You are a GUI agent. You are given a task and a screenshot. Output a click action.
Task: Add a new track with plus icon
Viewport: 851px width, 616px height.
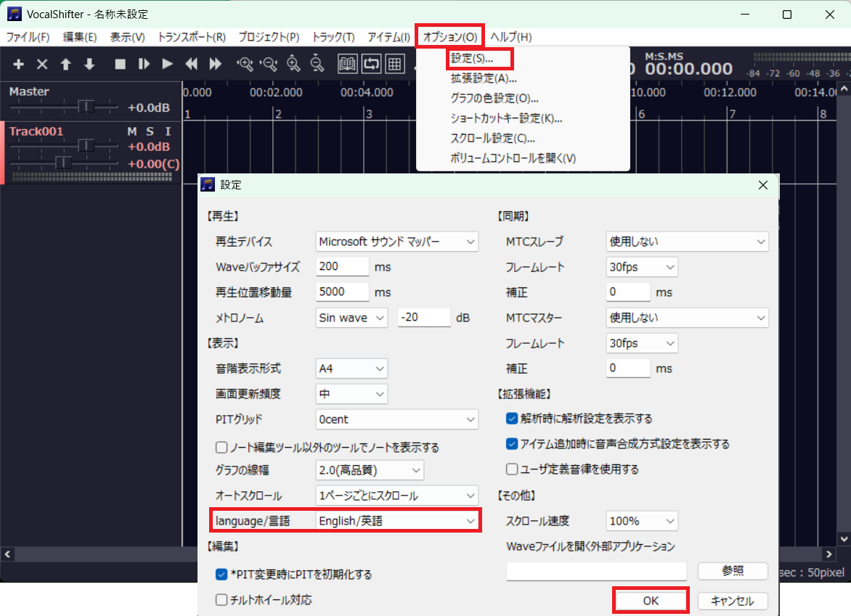(x=18, y=64)
